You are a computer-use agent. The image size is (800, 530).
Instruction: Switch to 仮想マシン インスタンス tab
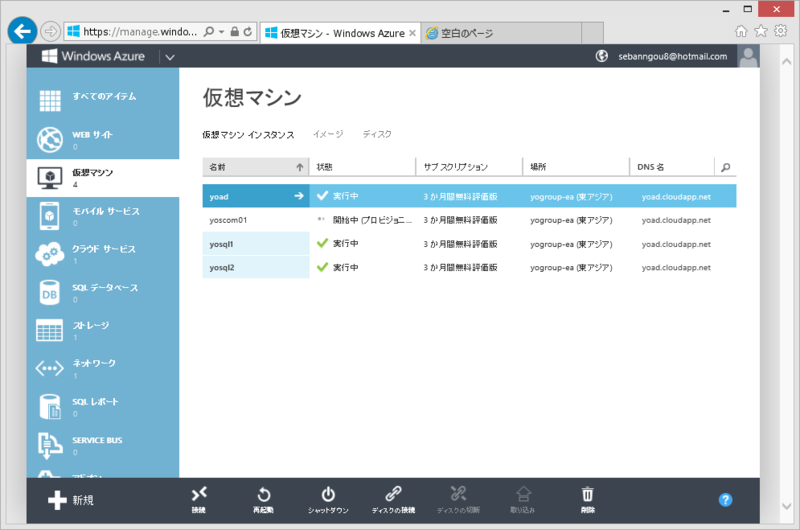click(x=248, y=135)
